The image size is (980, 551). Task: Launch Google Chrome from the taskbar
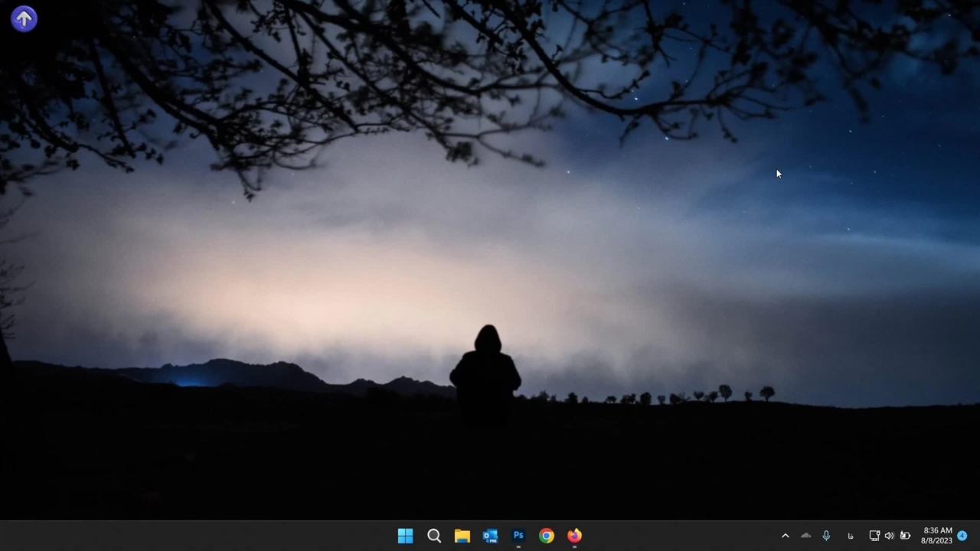tap(546, 536)
